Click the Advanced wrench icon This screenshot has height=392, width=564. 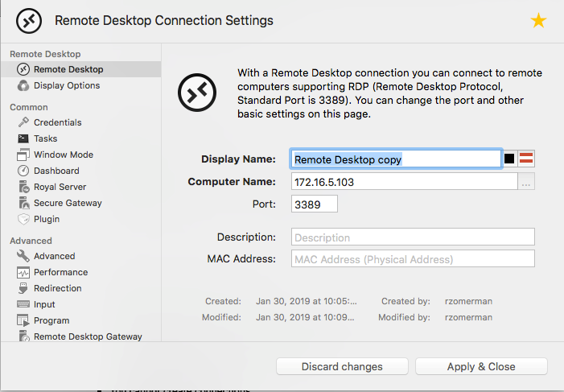[23, 256]
